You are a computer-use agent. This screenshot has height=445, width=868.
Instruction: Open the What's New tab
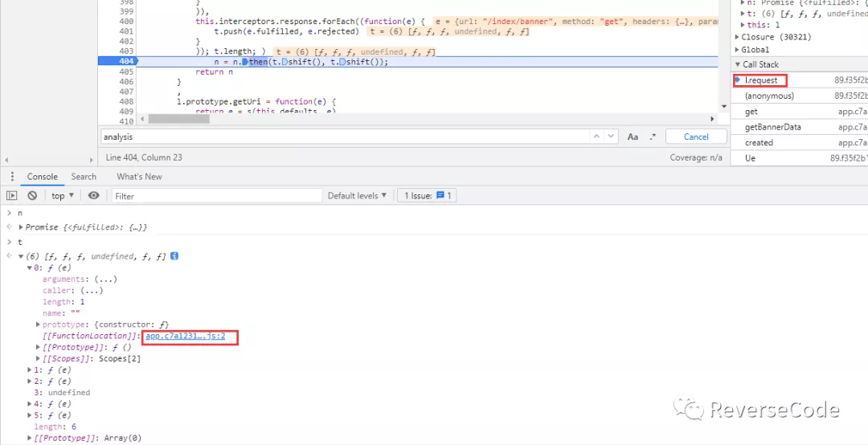point(140,177)
